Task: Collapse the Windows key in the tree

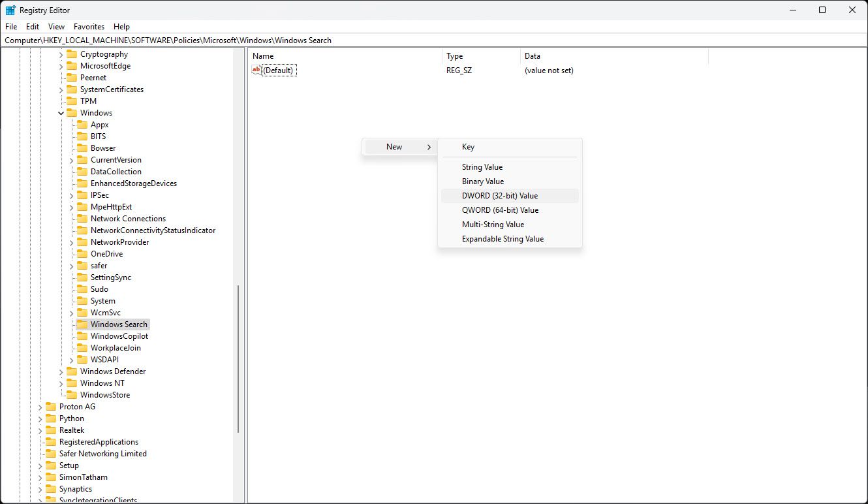Action: (x=61, y=113)
